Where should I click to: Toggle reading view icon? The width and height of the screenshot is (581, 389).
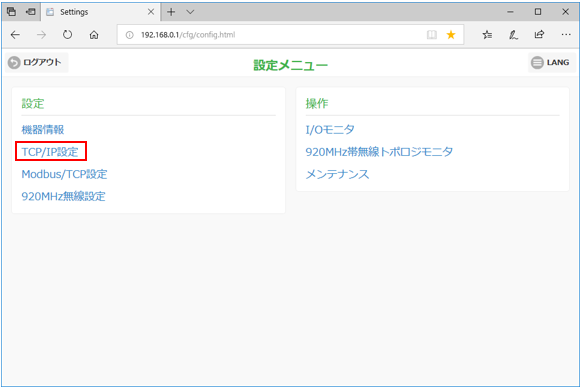pos(432,35)
